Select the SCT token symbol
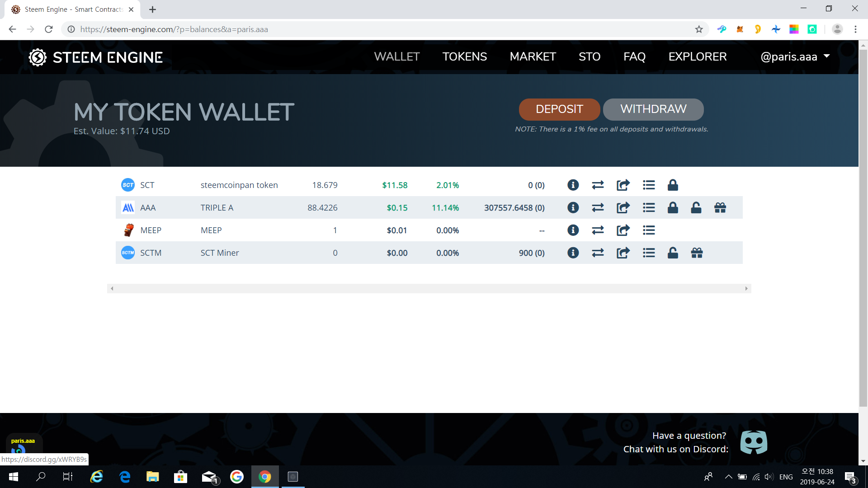This screenshot has height=488, width=868. coord(147,185)
